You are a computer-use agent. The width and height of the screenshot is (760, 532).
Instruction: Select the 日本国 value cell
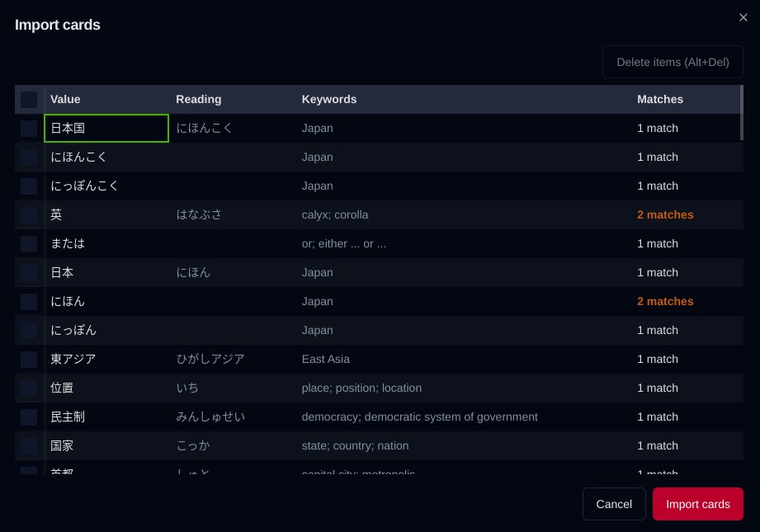[106, 129]
